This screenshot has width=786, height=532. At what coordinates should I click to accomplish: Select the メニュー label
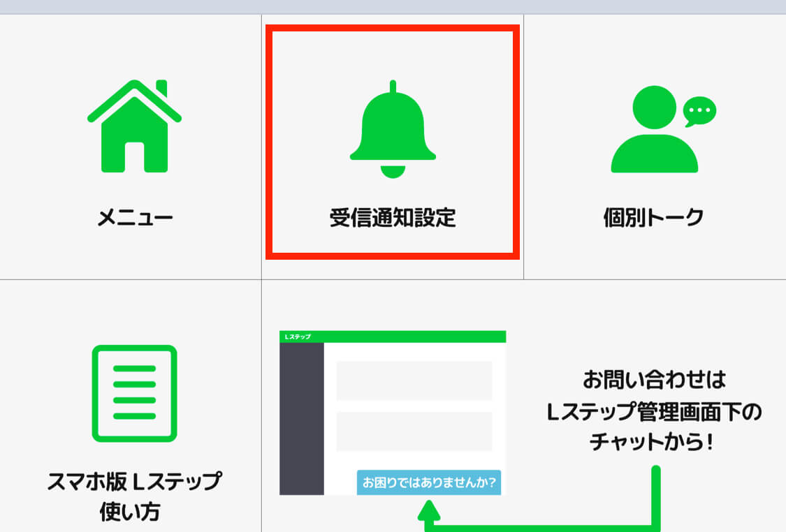pyautogui.click(x=135, y=217)
